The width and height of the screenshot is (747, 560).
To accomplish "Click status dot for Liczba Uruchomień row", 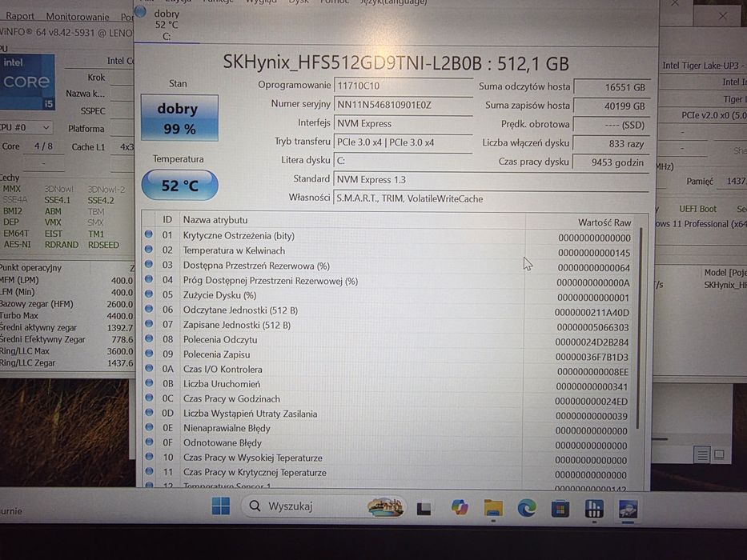I will click(149, 382).
